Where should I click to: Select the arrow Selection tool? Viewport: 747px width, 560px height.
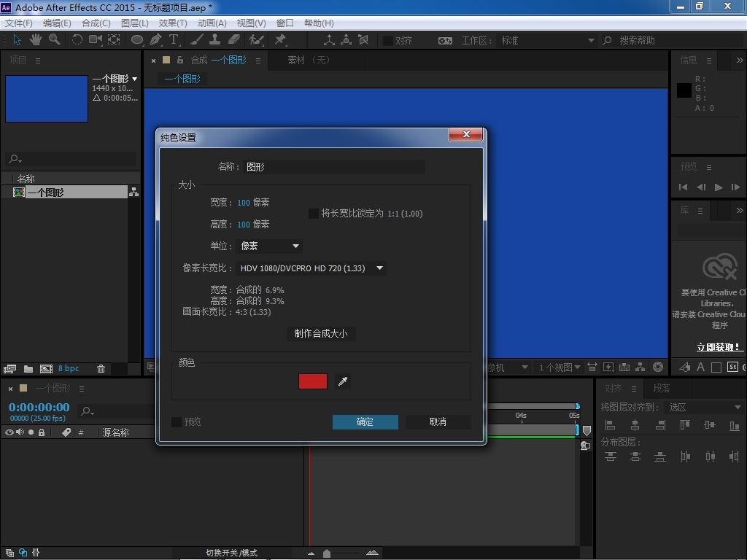tap(18, 40)
